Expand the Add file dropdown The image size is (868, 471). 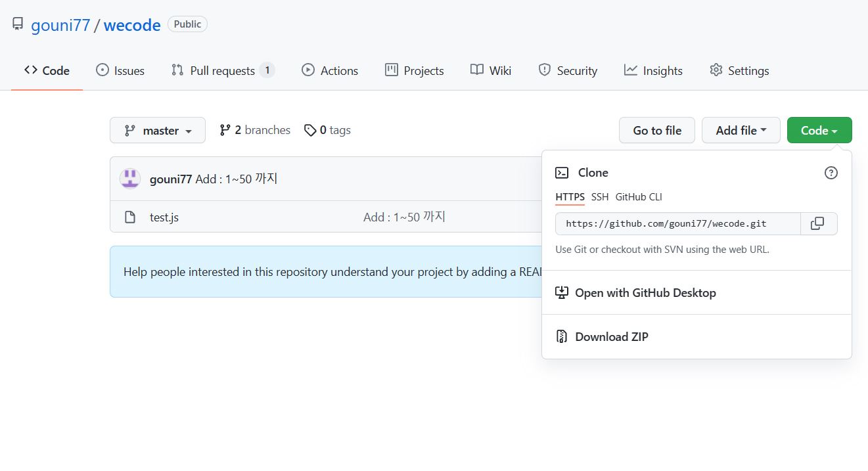pos(741,130)
